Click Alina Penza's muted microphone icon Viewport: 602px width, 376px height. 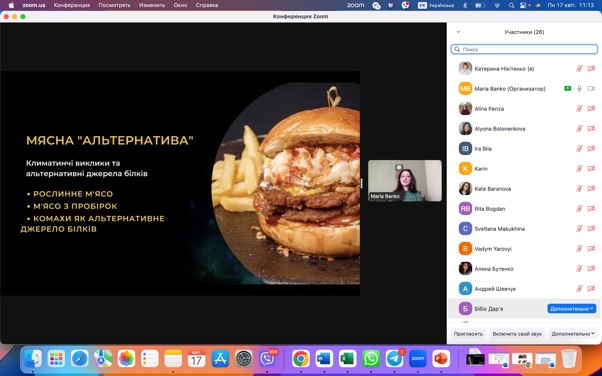point(579,109)
